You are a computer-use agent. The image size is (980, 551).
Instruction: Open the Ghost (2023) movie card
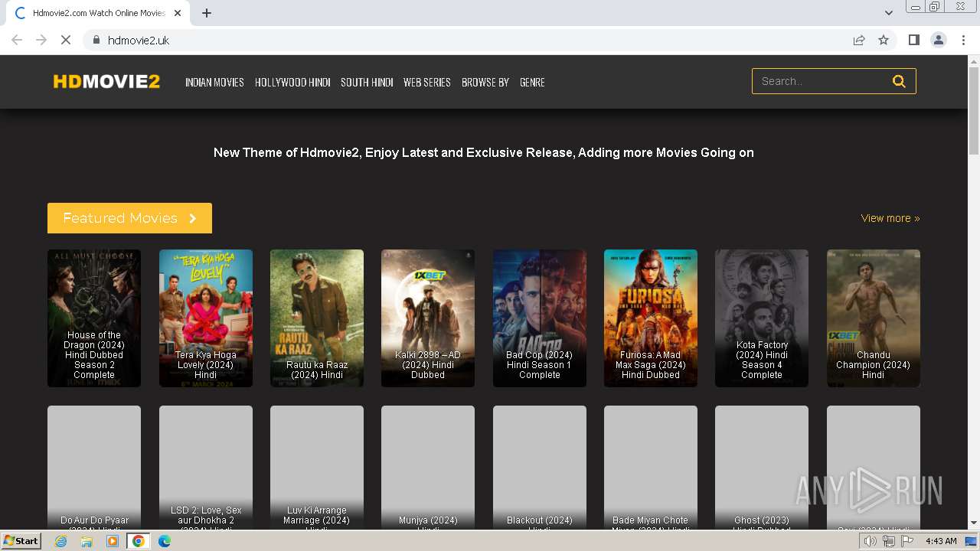[x=762, y=468]
